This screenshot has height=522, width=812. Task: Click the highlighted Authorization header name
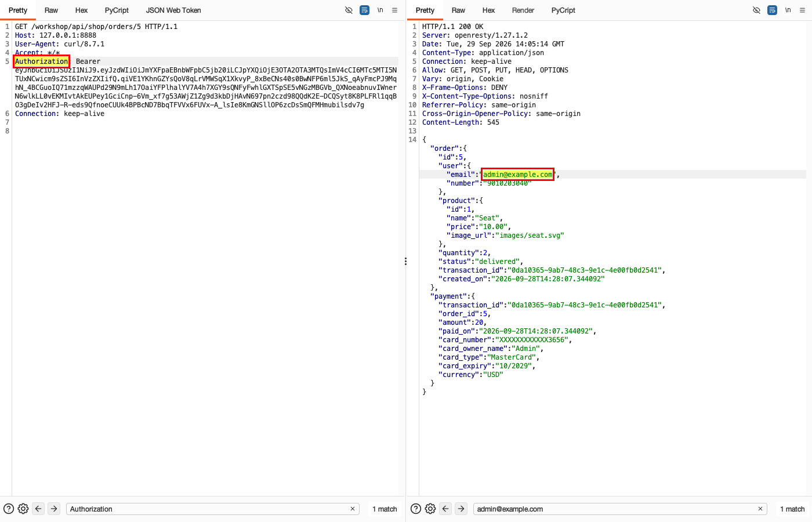point(41,61)
